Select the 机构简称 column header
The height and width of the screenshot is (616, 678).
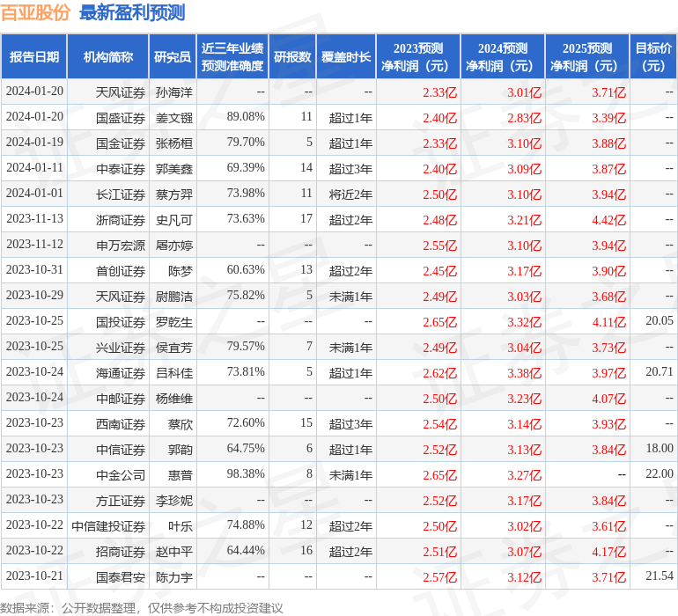pyautogui.click(x=108, y=56)
